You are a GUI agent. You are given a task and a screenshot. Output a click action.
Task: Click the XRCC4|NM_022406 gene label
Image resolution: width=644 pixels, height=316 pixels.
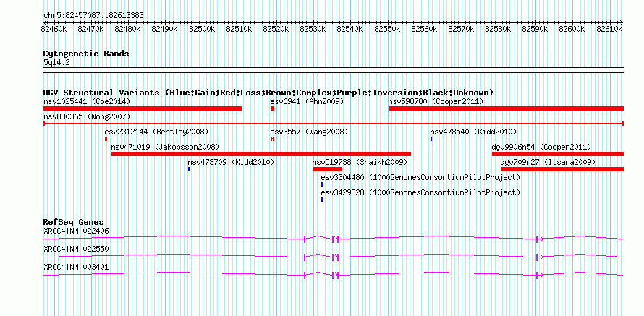tap(76, 231)
